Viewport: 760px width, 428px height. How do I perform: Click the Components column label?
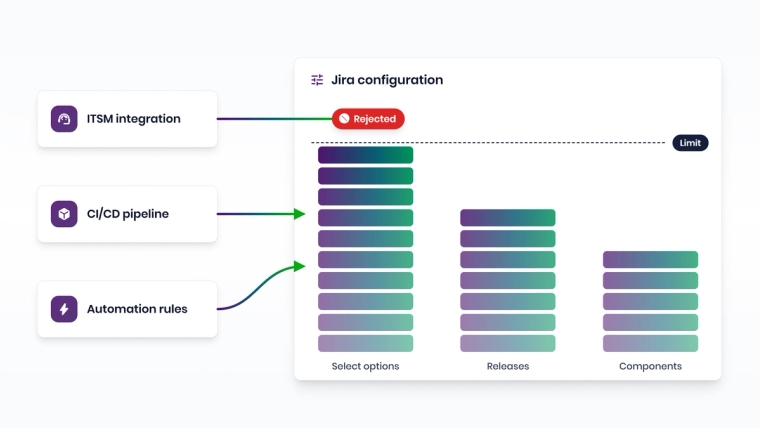point(650,366)
